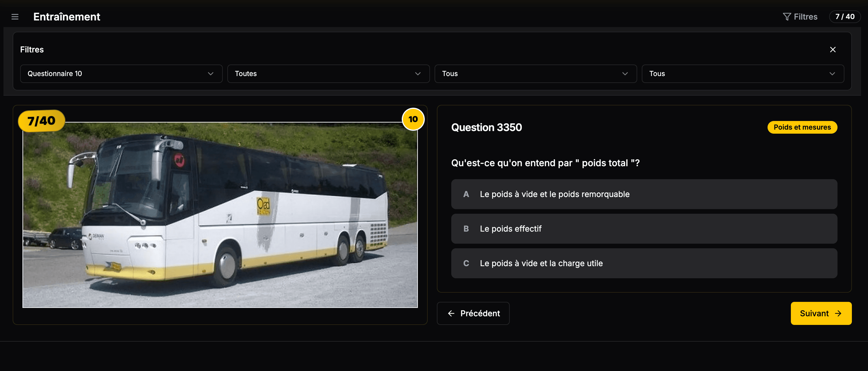Go to the previous question with Précédent

coord(473,313)
